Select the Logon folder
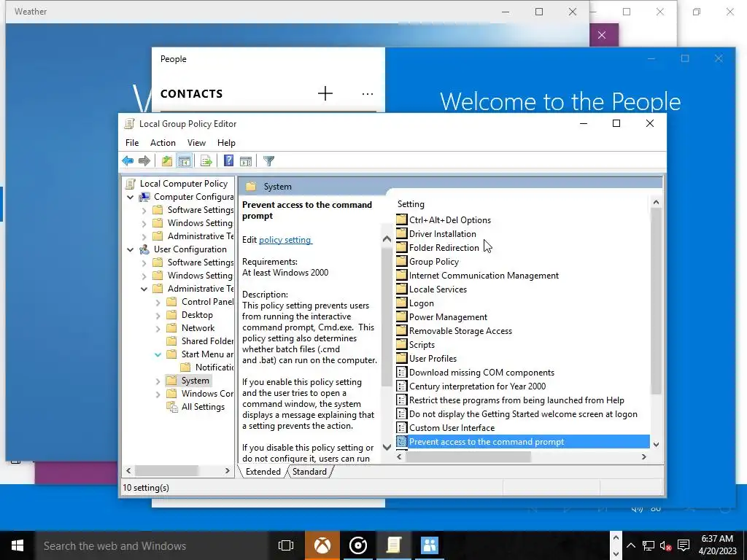The image size is (747, 560). coord(421,303)
